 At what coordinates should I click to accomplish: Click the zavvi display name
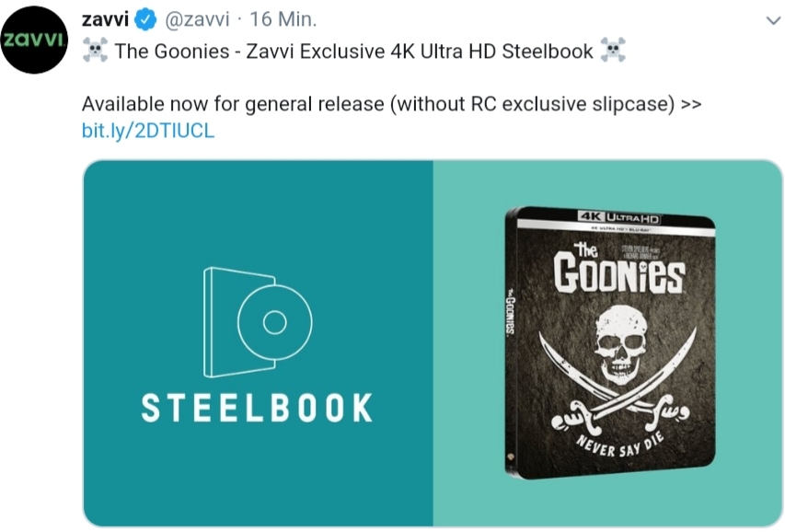pyautogui.click(x=105, y=19)
